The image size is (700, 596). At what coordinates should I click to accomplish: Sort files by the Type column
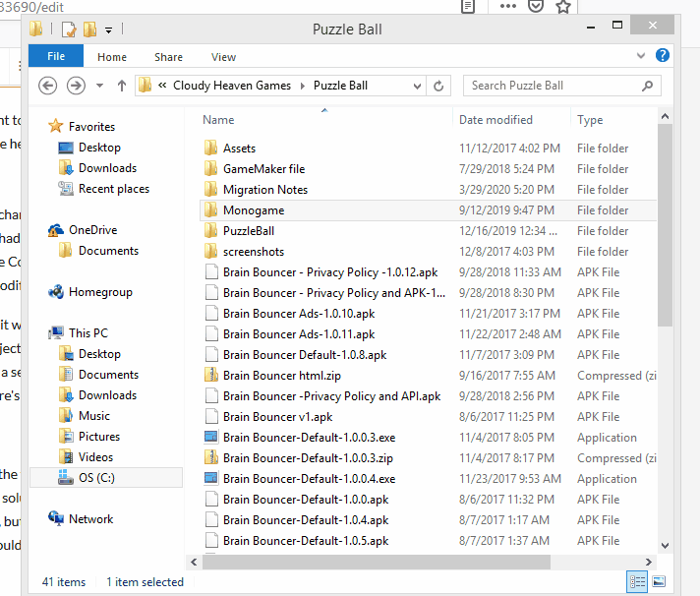point(590,120)
